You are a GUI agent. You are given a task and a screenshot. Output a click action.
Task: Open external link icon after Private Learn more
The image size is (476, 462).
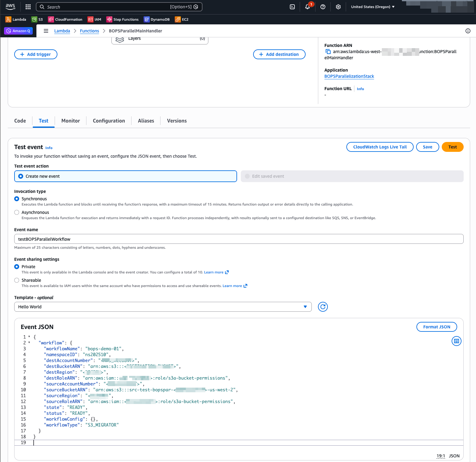pyautogui.click(x=227, y=272)
